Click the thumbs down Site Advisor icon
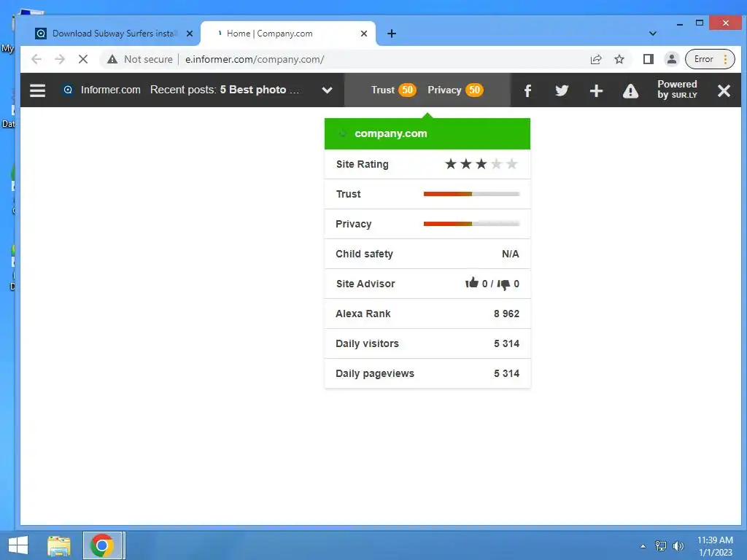 [503, 284]
